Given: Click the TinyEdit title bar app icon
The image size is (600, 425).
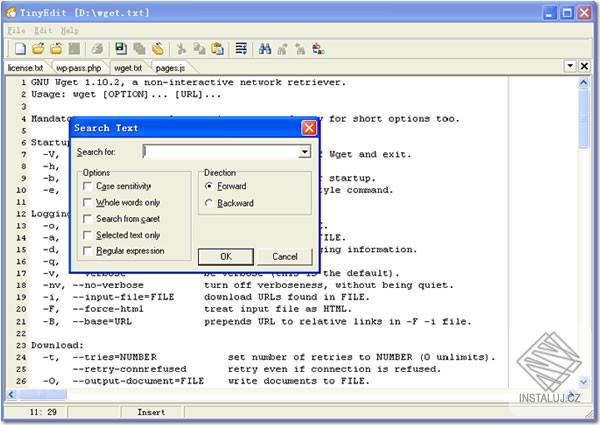Looking at the screenshot, I should point(11,13).
